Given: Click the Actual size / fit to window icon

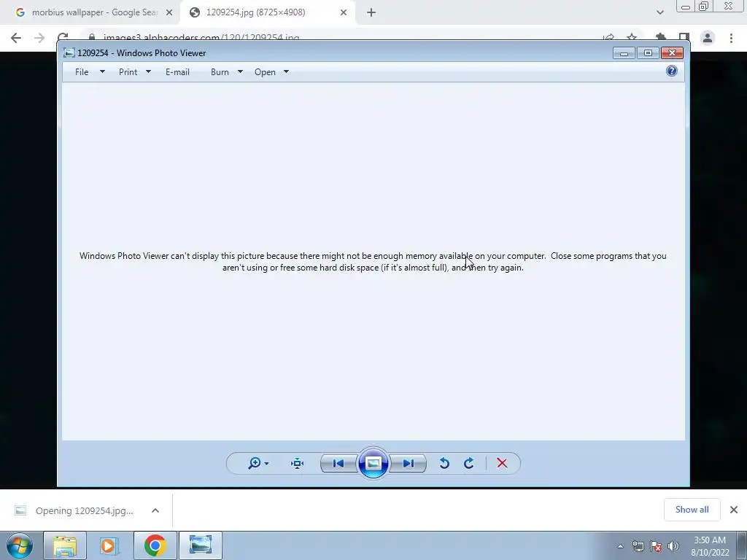Looking at the screenshot, I should [x=298, y=463].
